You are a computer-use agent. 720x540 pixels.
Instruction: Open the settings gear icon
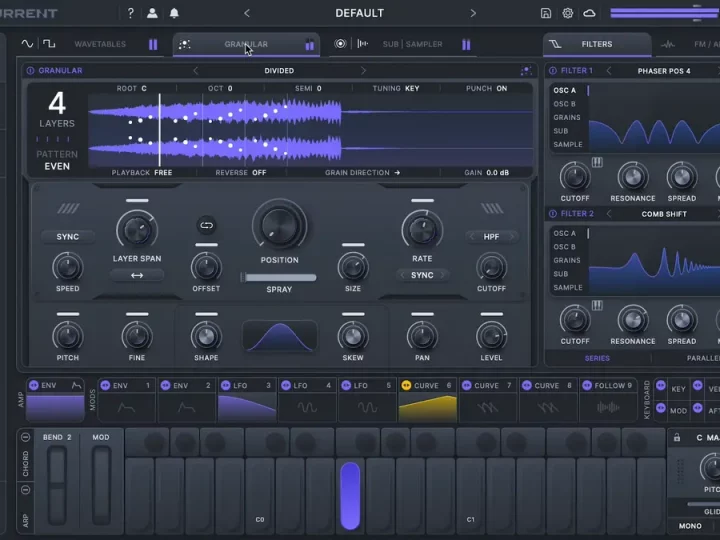[x=568, y=13]
